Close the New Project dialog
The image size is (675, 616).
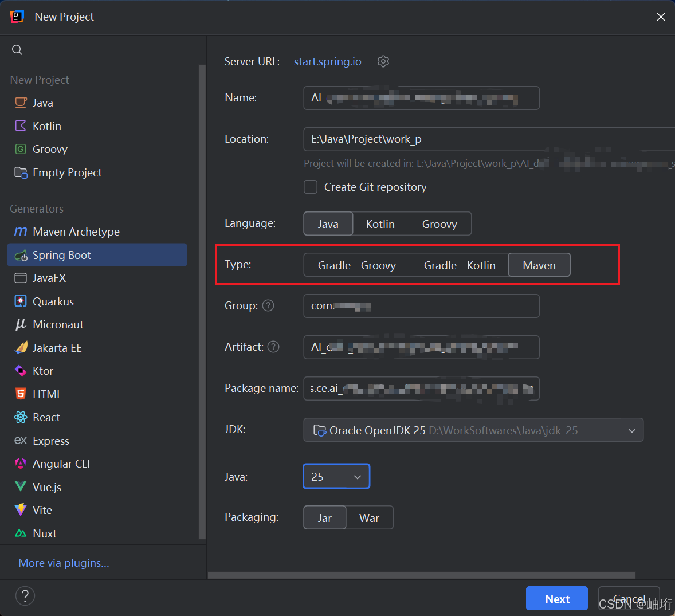(x=660, y=17)
